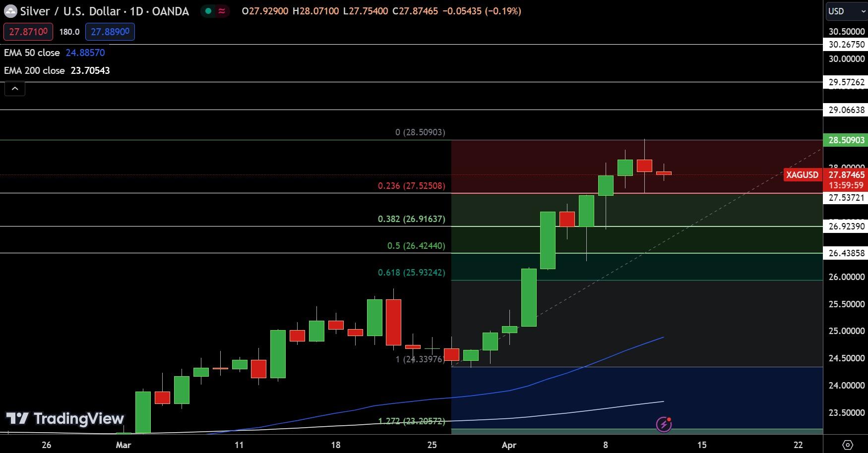Click the 26.43858 price axis label
The height and width of the screenshot is (453, 868).
846,253
